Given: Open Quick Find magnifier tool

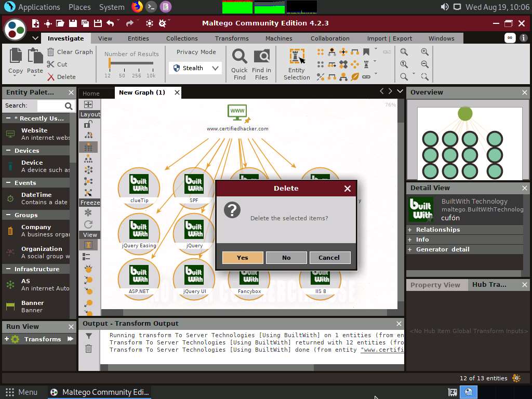Looking at the screenshot, I should (240, 64).
